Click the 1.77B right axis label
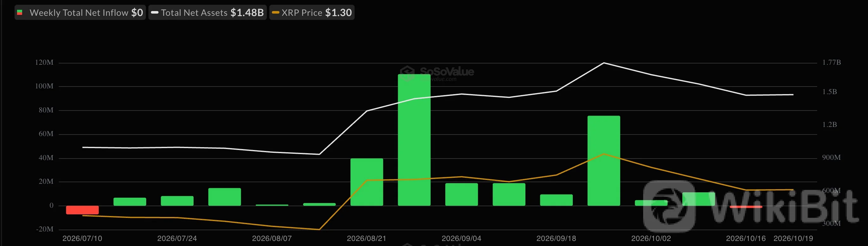The image size is (868, 246). (832, 63)
